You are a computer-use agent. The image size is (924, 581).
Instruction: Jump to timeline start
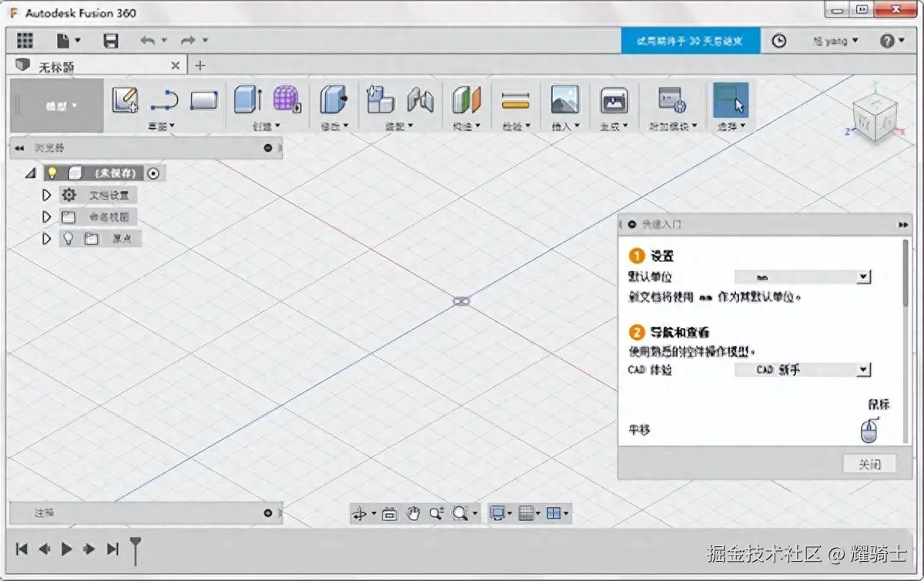22,549
